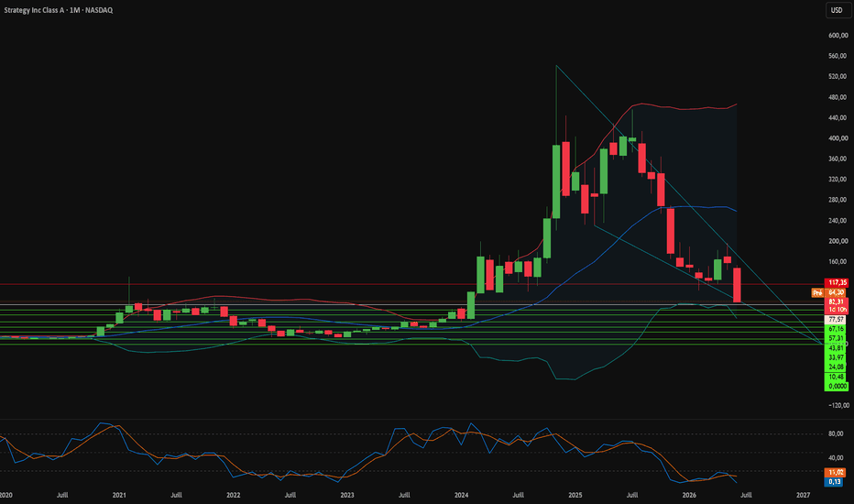Click the 80,00 level on oscillator axis
This screenshot has height=504, width=854.
(836, 433)
